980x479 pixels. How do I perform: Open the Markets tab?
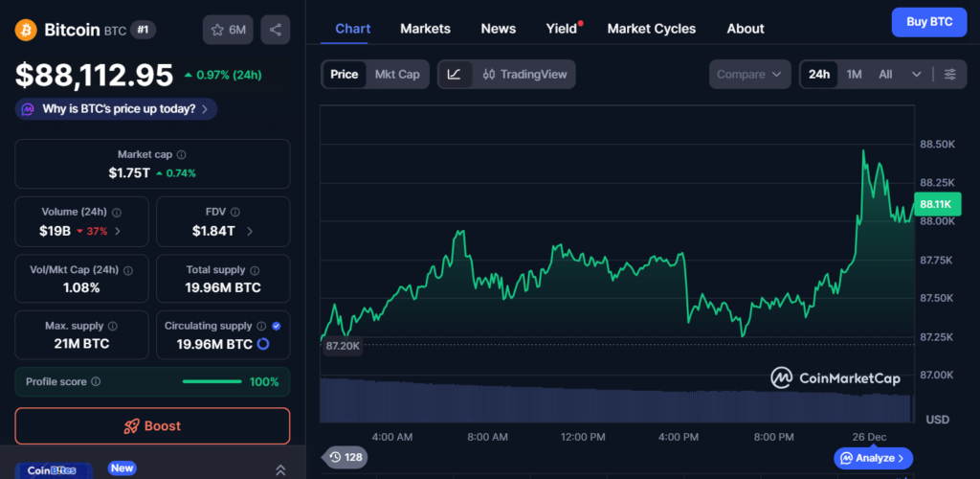425,29
